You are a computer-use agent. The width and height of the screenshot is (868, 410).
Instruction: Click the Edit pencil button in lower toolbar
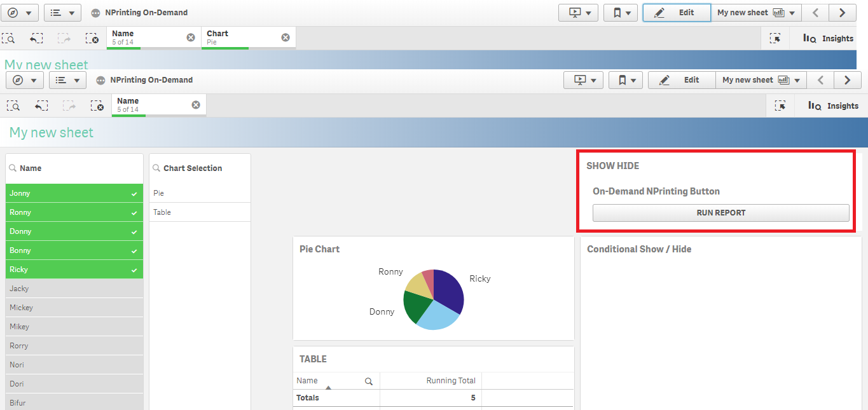point(682,80)
